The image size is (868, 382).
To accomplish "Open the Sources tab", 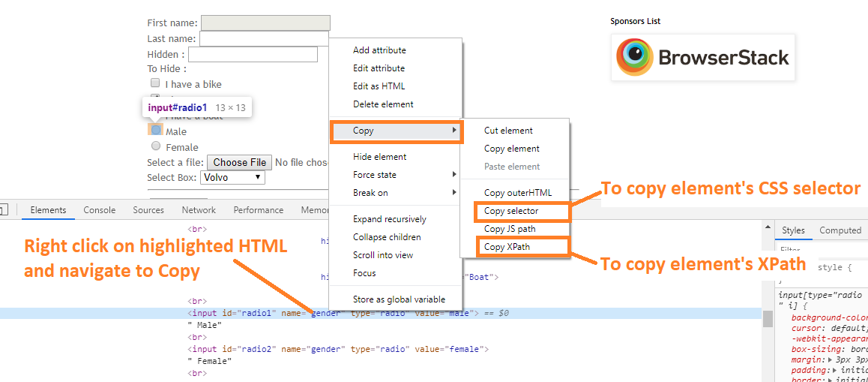I will coord(148,210).
